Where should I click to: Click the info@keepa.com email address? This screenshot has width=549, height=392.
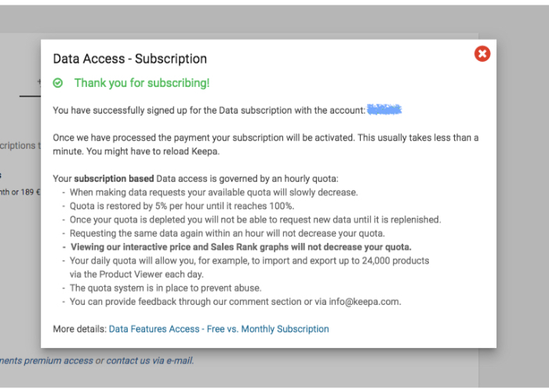364,302
